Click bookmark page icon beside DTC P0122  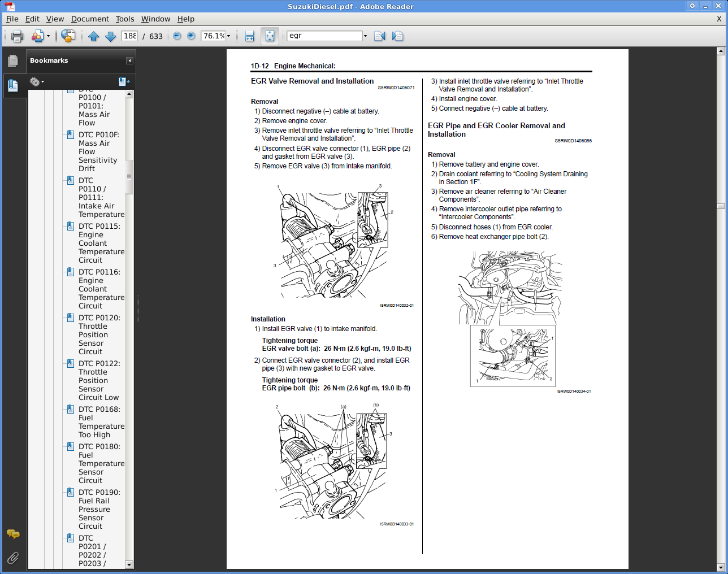point(71,363)
